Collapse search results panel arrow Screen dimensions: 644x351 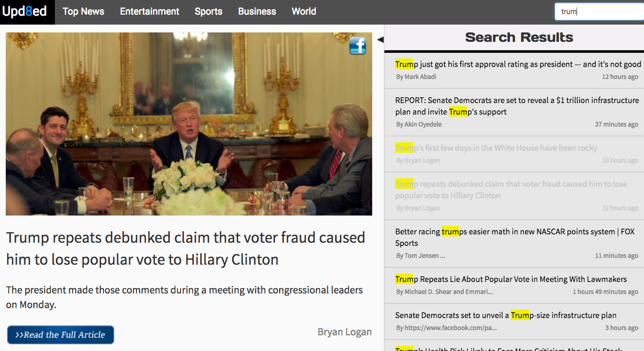tap(380, 39)
